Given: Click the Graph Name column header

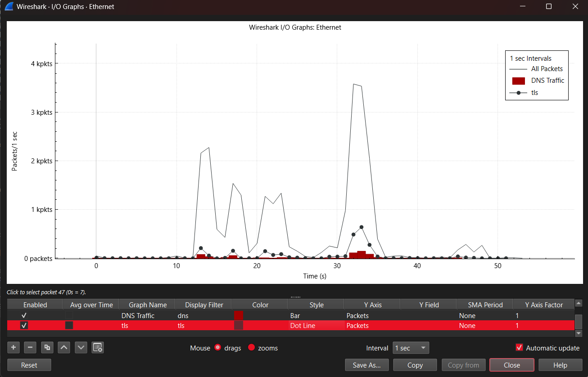Looking at the screenshot, I should point(147,305).
